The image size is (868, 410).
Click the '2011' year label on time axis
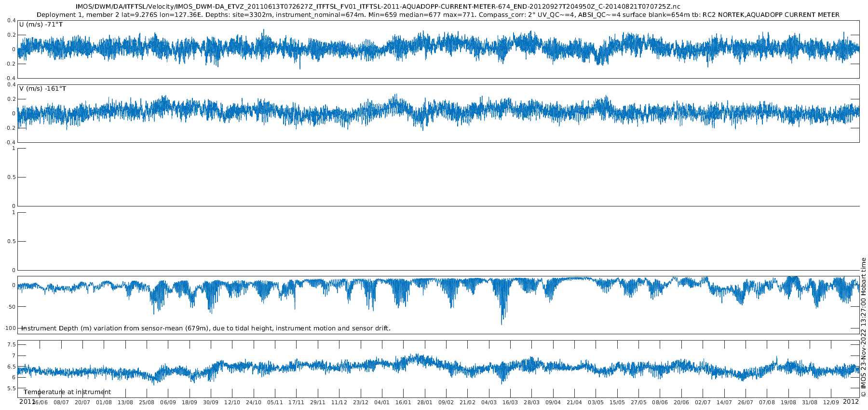27,401
